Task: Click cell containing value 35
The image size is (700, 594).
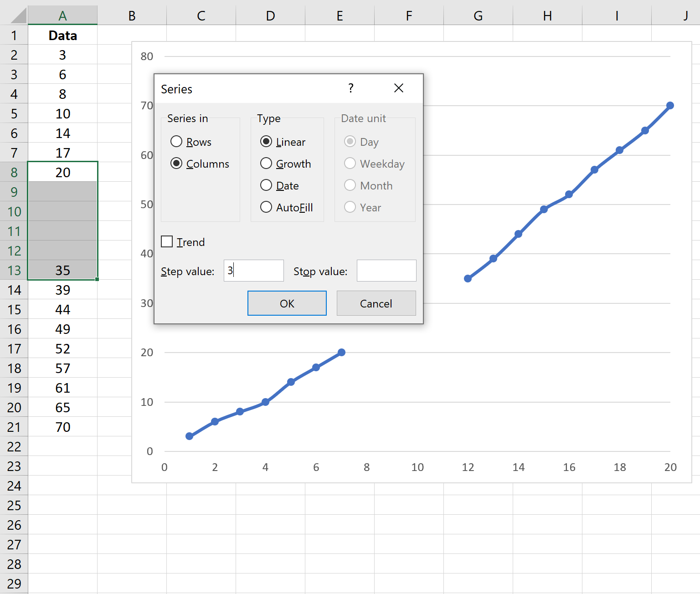Action: pos(63,271)
